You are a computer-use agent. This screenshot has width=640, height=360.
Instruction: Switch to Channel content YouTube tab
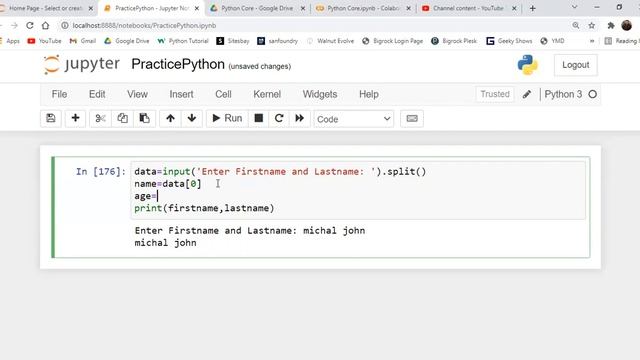coord(468,8)
